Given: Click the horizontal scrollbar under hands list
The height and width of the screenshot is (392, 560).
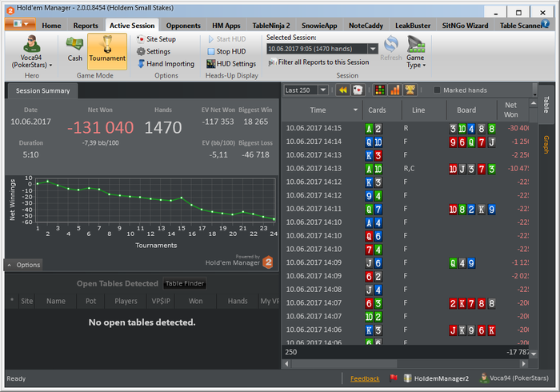Looking at the screenshot, I should click(x=344, y=363).
